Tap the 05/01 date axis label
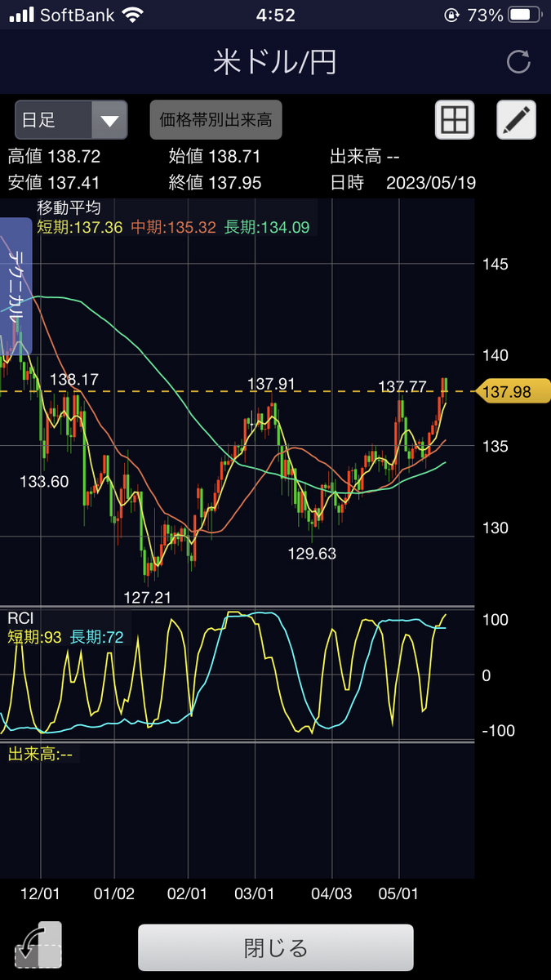 (399, 893)
